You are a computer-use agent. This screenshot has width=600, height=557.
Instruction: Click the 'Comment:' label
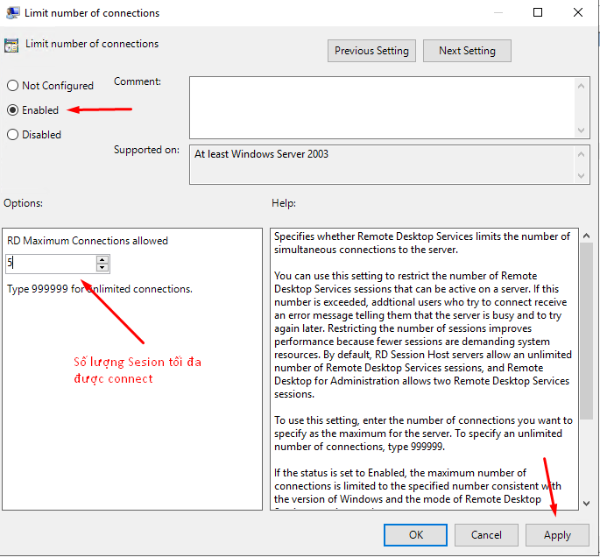137,81
